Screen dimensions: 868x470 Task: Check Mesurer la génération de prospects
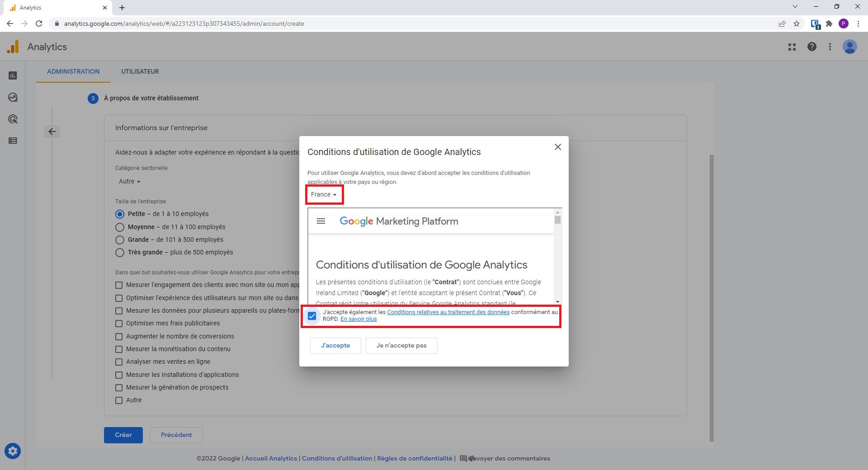[x=119, y=388]
